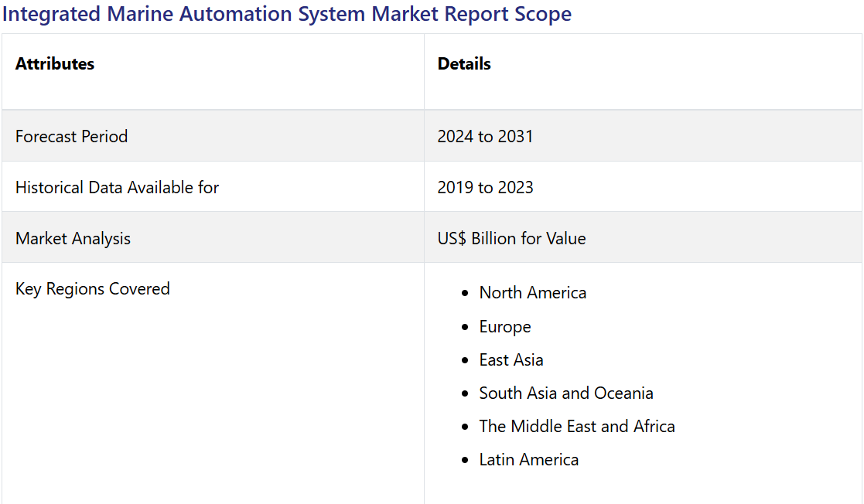Select North America in the regions list
Screen dimensions: 864x504
pos(532,293)
